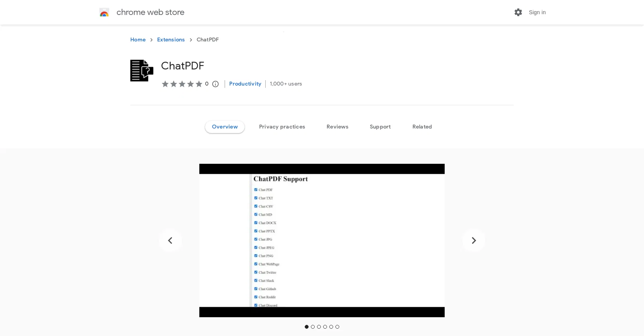Click the 'ChatPDF' breadcrumb text
The width and height of the screenshot is (644, 336).
pos(208,40)
